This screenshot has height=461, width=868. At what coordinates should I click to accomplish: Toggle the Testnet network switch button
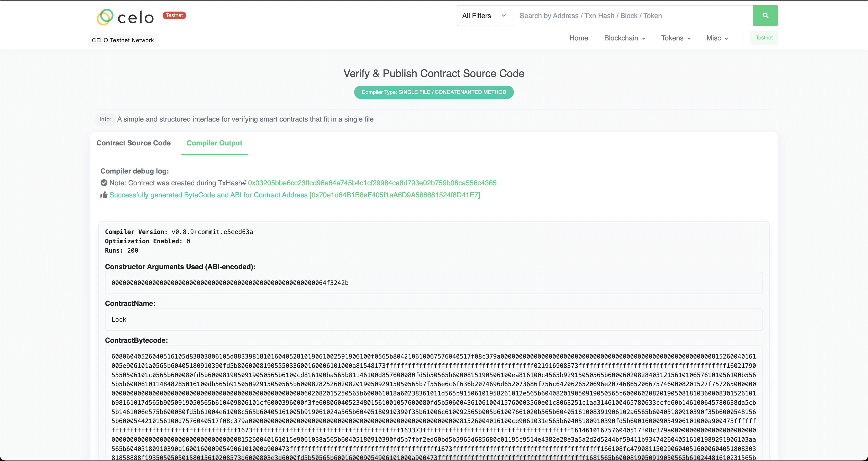[x=764, y=38]
